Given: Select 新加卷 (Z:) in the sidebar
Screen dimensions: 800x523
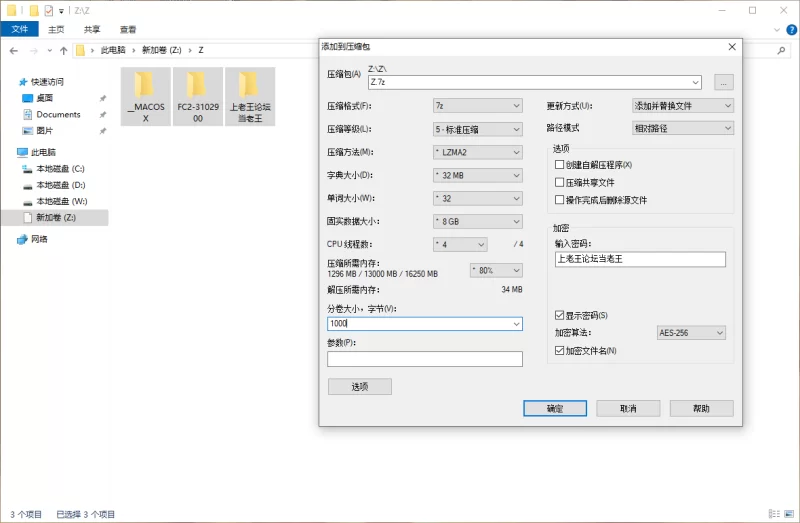Looking at the screenshot, I should coord(55,218).
